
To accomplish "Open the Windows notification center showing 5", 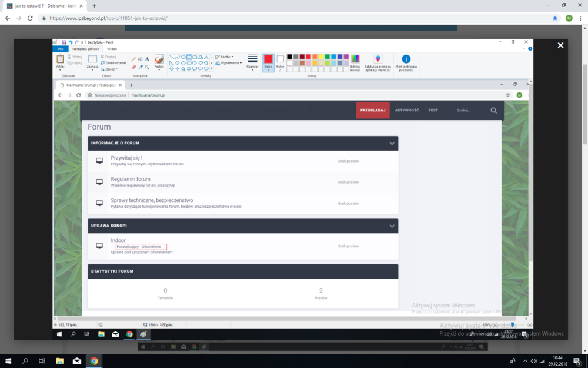I will [x=579, y=361].
